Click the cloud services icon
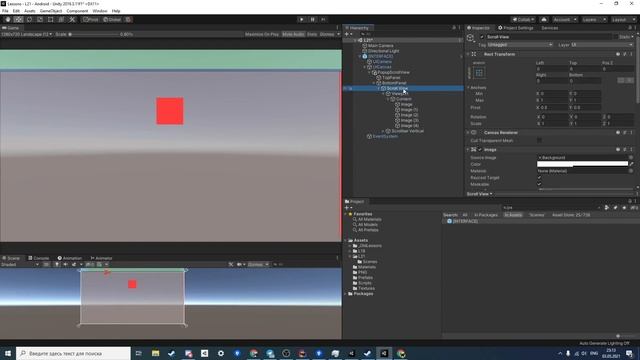This screenshot has width=640, height=360. (x=544, y=20)
